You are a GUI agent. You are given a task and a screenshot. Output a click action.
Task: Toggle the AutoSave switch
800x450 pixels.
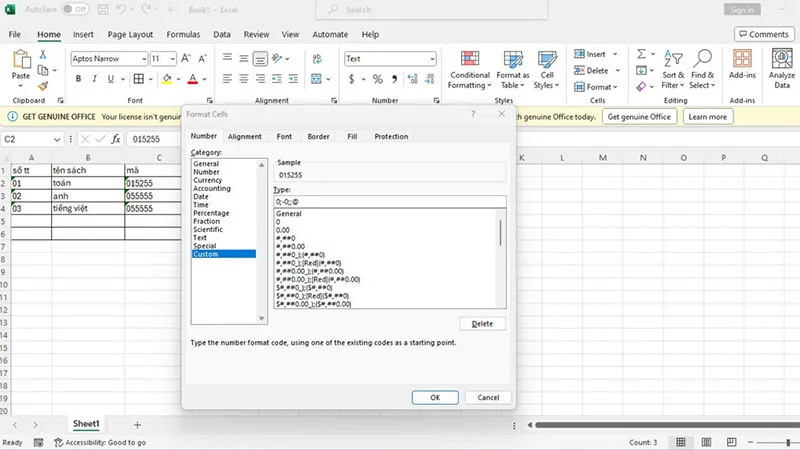point(75,9)
